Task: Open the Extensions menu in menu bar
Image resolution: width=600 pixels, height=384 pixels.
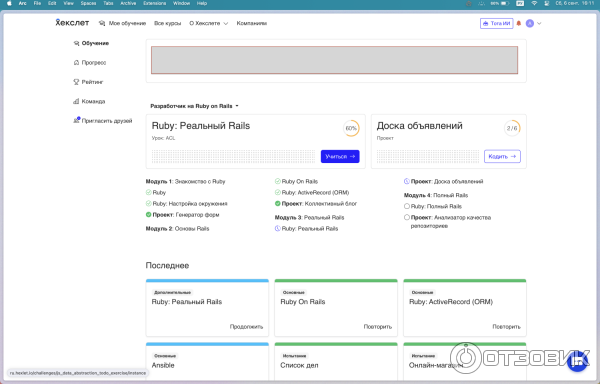Action: (155, 3)
